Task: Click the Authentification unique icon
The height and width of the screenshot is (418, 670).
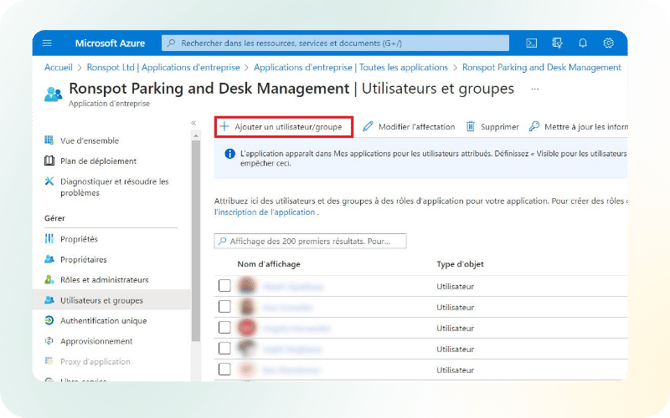Action: click(49, 320)
